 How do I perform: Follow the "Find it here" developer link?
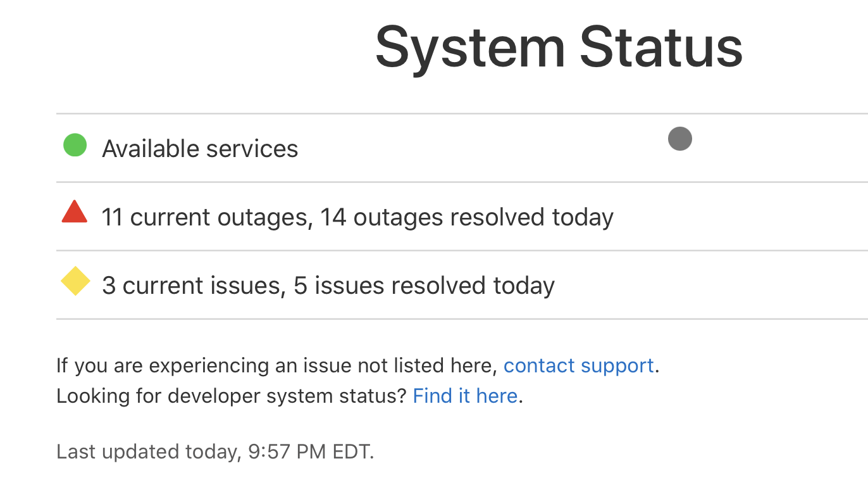pyautogui.click(x=465, y=396)
